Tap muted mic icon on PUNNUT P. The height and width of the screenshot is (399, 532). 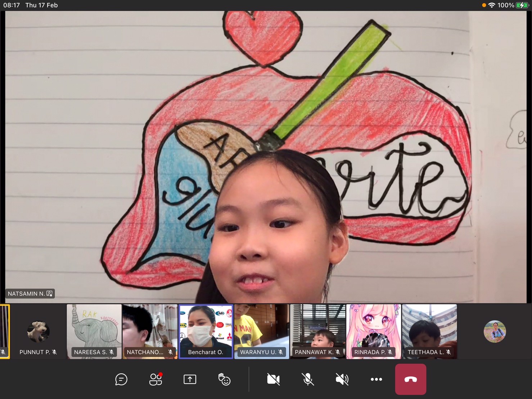54,352
